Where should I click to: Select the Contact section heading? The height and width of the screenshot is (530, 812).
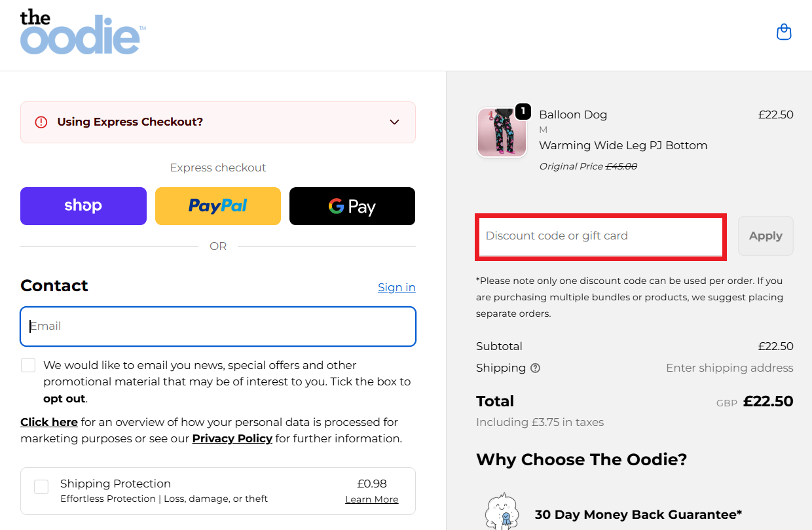click(54, 285)
